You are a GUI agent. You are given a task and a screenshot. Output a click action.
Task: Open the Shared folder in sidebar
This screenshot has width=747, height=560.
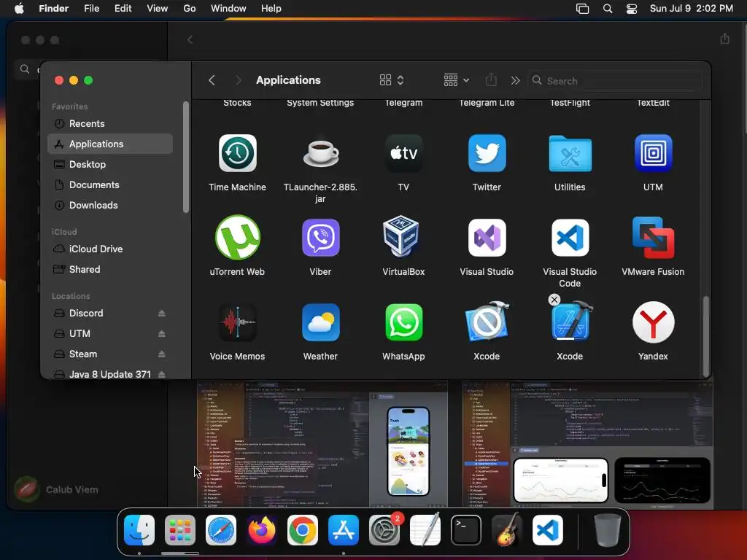coord(110,270)
